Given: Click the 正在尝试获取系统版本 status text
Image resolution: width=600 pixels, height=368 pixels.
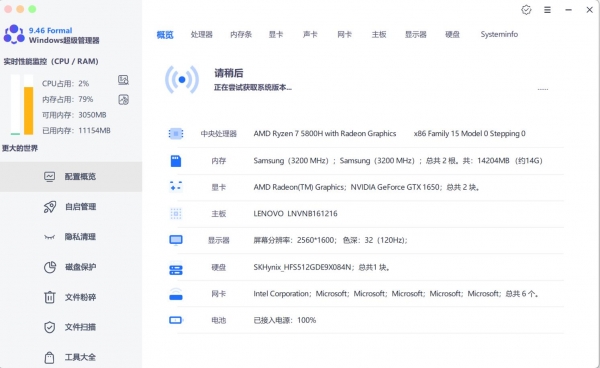Looking at the screenshot, I should [x=253, y=88].
